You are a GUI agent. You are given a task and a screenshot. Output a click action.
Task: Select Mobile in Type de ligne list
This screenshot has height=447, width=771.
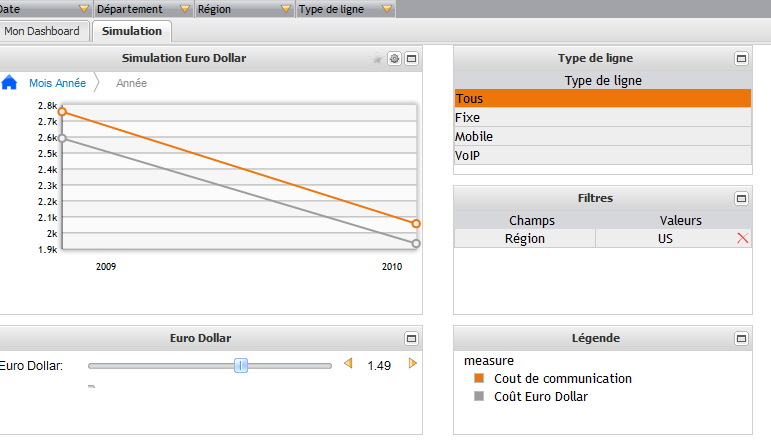pyautogui.click(x=474, y=136)
